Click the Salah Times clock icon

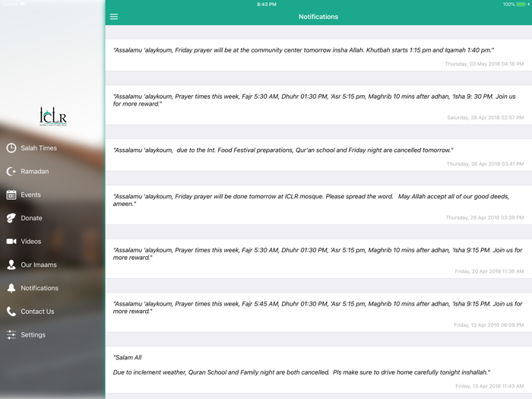11,148
